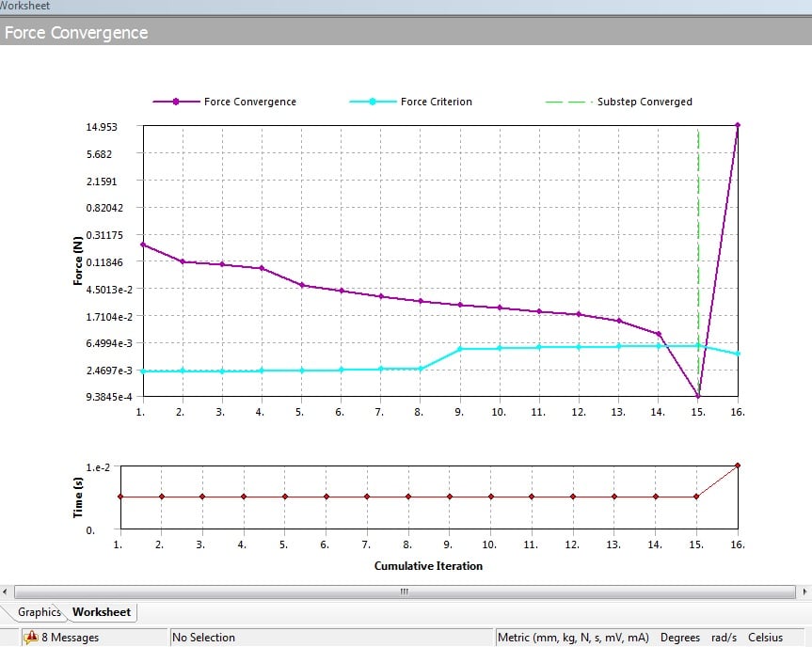Switch to the Graphics tab
This screenshot has height=647, width=812.
point(39,612)
